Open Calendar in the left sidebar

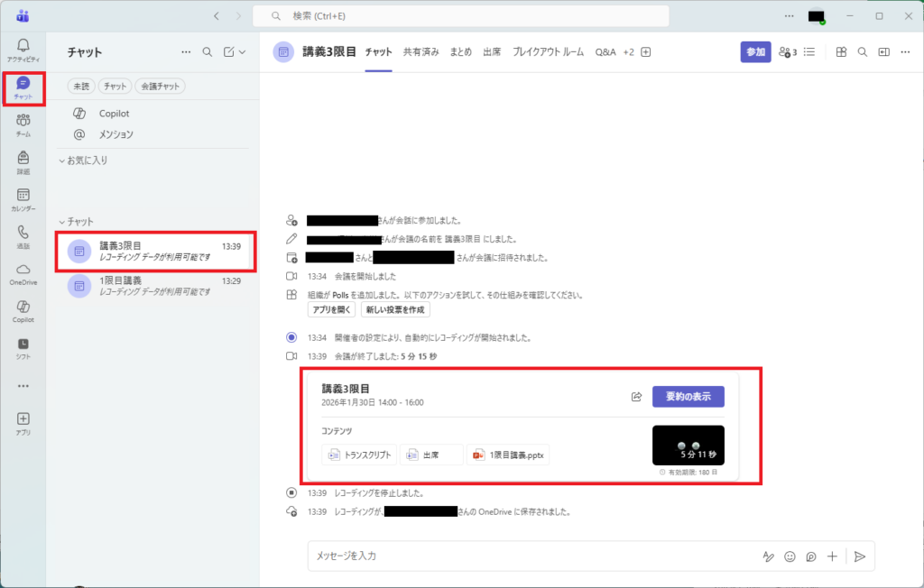pos(23,199)
